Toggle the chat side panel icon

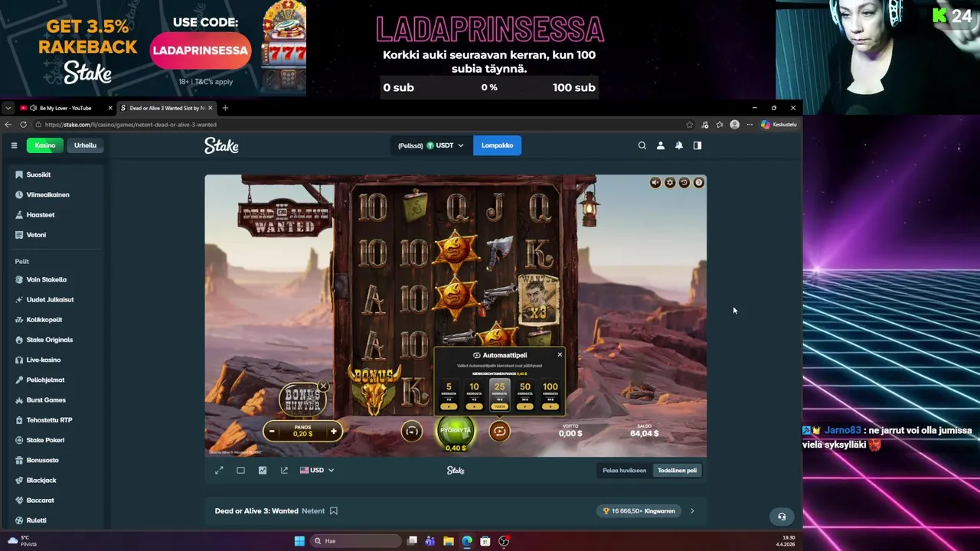tap(697, 145)
